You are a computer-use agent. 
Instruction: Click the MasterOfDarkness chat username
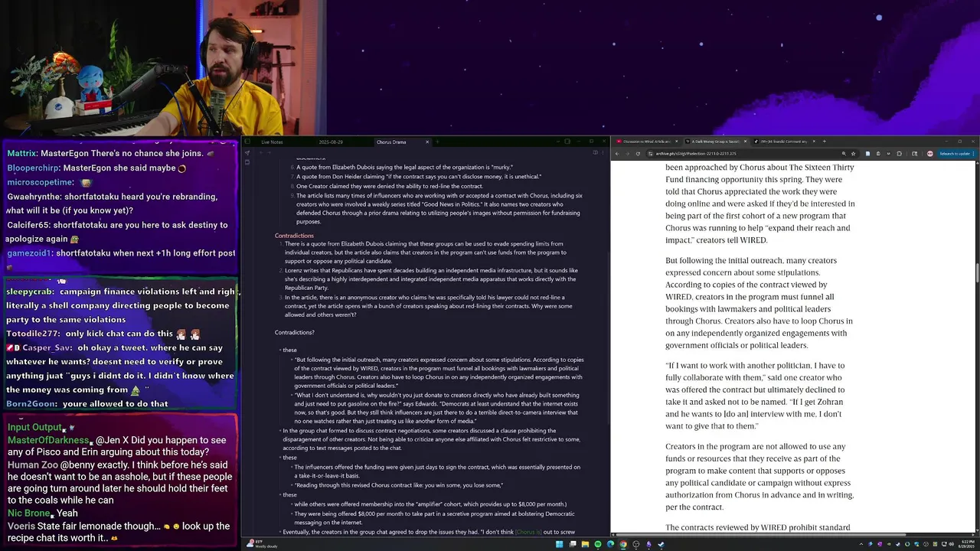coord(48,440)
